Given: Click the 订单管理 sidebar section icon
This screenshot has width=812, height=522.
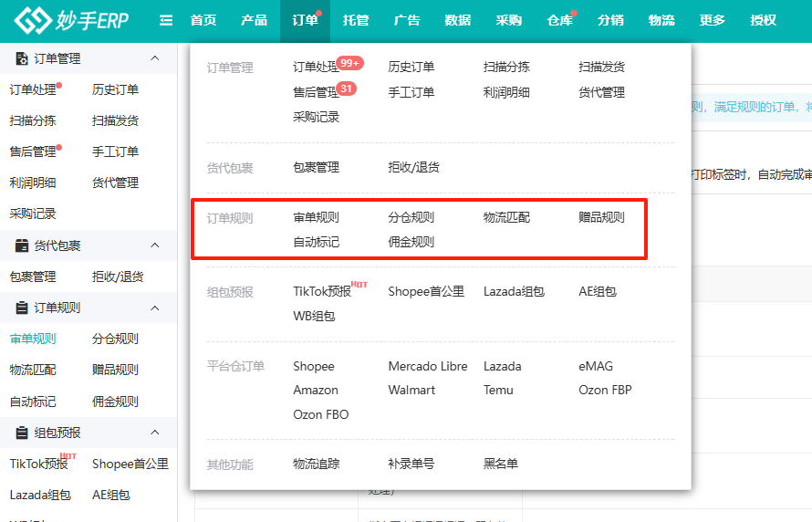Looking at the screenshot, I should coord(22,58).
